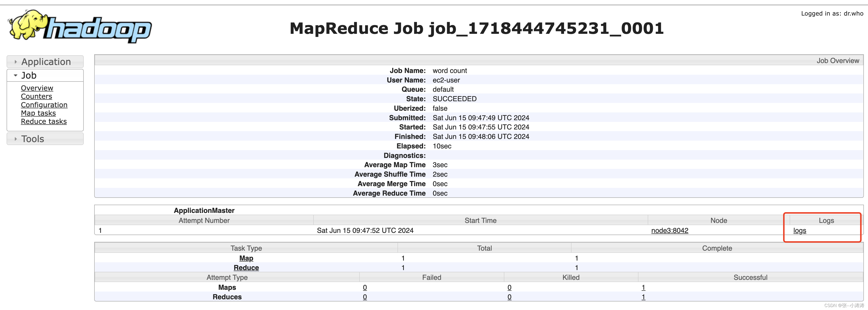Click the Successful column header
Viewport: 868px width, 310px height.
click(x=750, y=277)
